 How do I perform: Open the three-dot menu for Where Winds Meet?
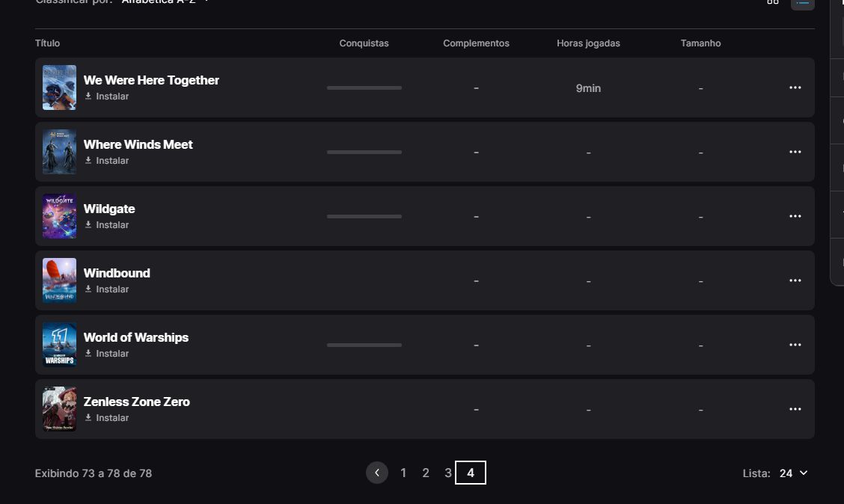[795, 153]
